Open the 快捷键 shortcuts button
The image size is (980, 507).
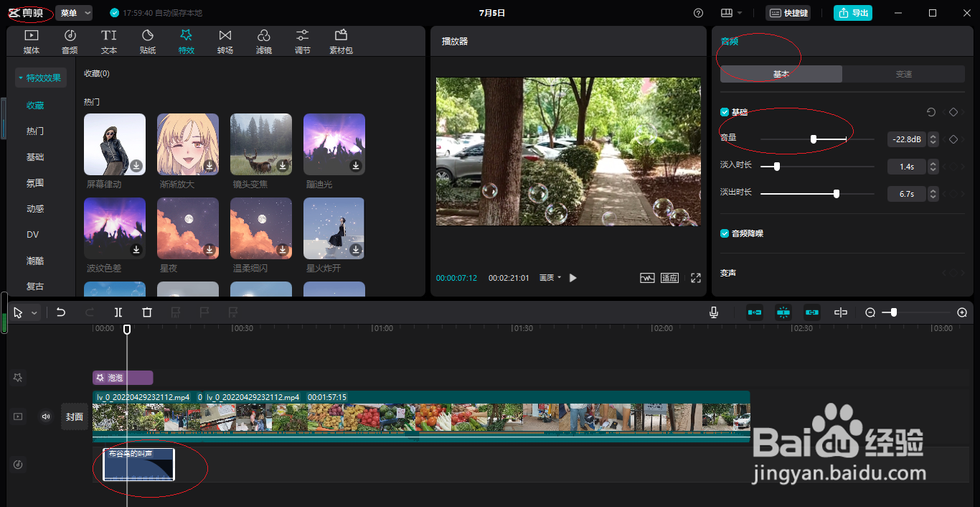click(x=788, y=13)
